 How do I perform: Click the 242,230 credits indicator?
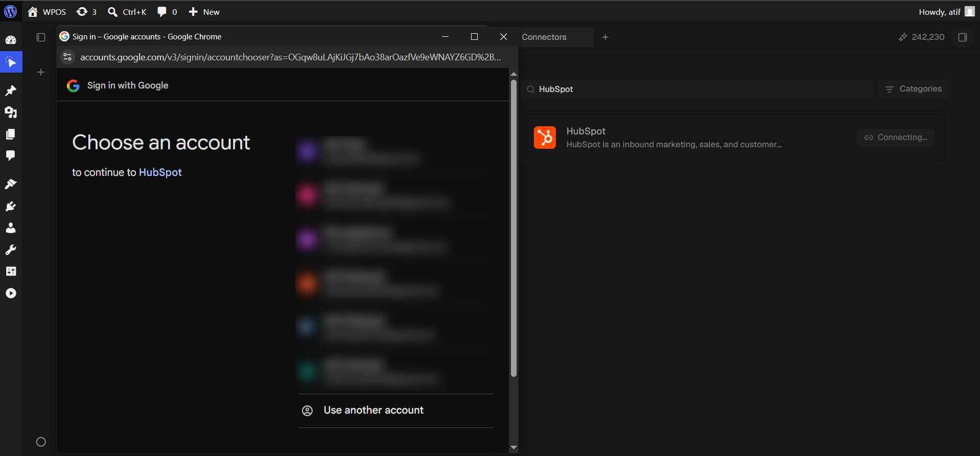pos(922,37)
